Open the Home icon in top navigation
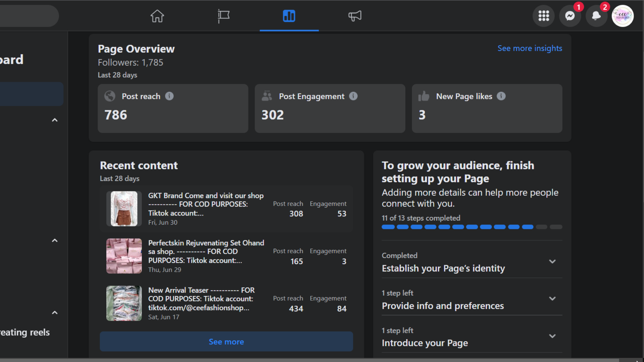Image resolution: width=644 pixels, height=362 pixels. click(x=157, y=16)
